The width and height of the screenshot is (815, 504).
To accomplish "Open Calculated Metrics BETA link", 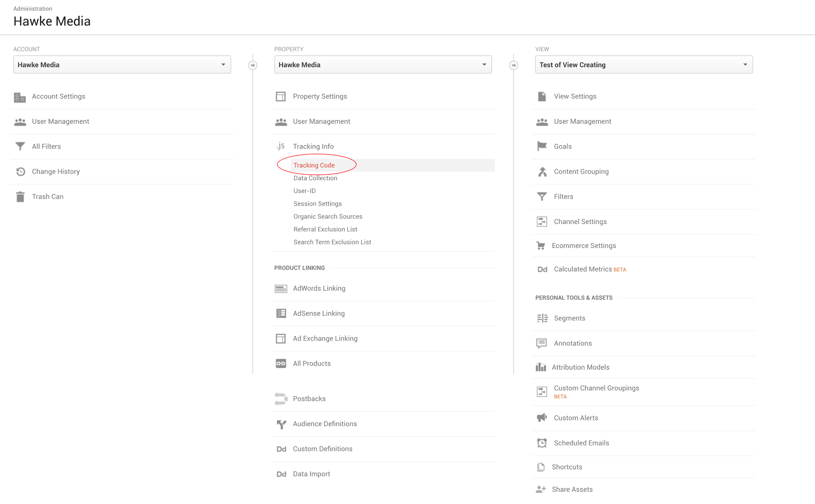I will pos(590,269).
